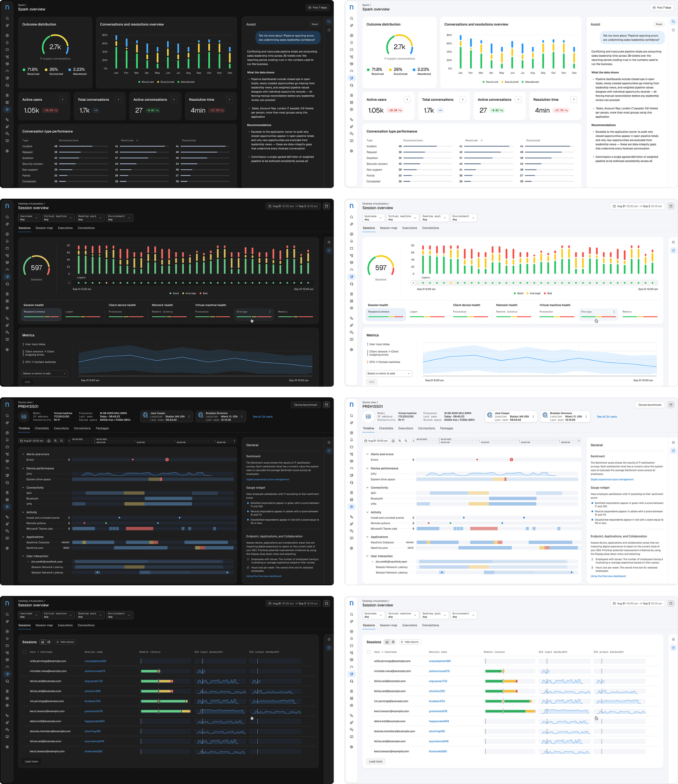678x784 pixels.
Task: Click zoom-out magnifier in light Device view timeline toolbar
Action: point(406,441)
